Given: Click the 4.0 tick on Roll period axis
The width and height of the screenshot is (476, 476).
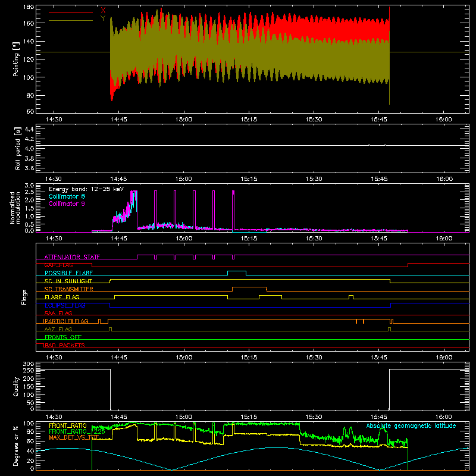Looking at the screenshot, I should [29, 149].
